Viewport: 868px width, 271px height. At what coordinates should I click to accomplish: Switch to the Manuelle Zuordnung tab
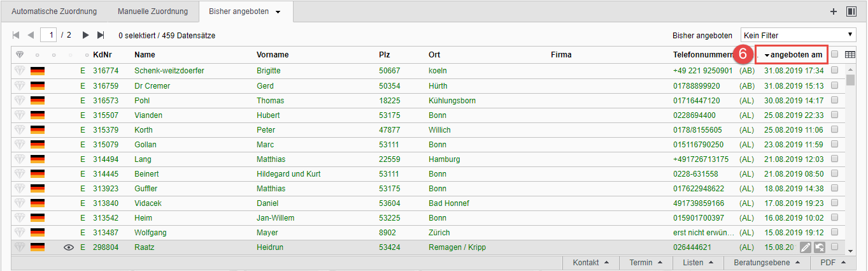[153, 11]
